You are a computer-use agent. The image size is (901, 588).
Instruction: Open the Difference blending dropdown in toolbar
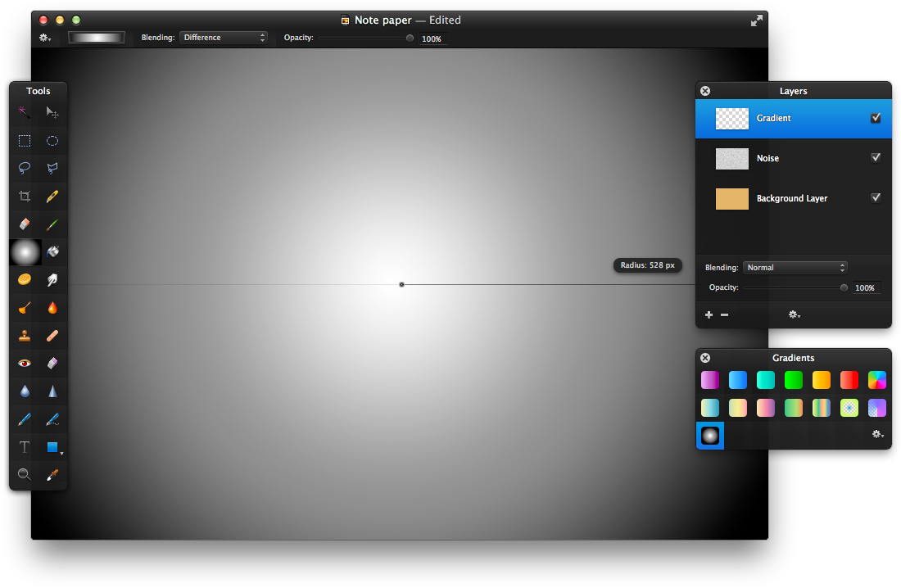(x=224, y=38)
